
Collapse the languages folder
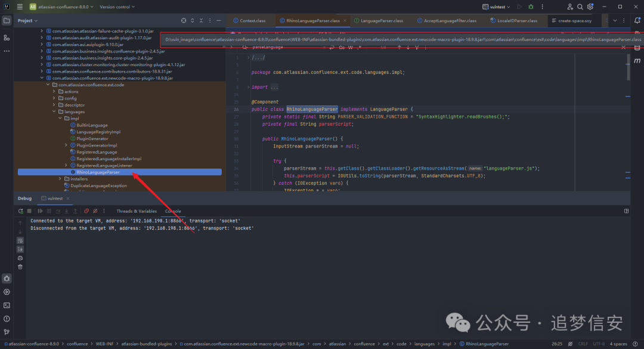point(54,111)
